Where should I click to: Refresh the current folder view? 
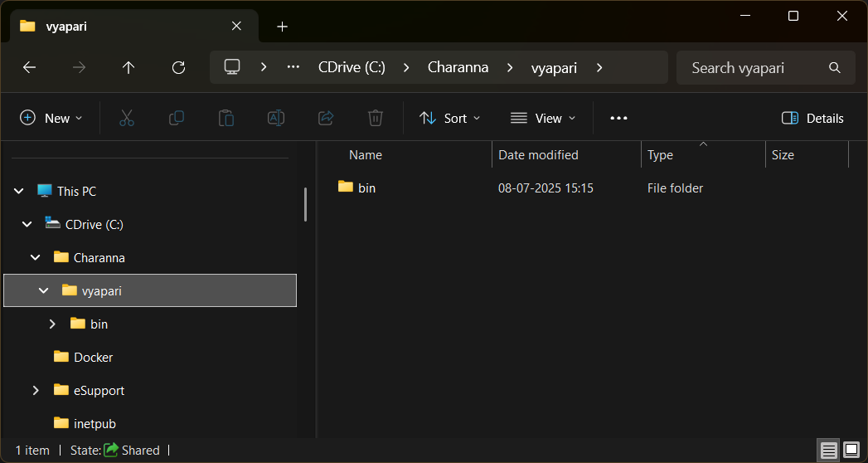click(178, 67)
